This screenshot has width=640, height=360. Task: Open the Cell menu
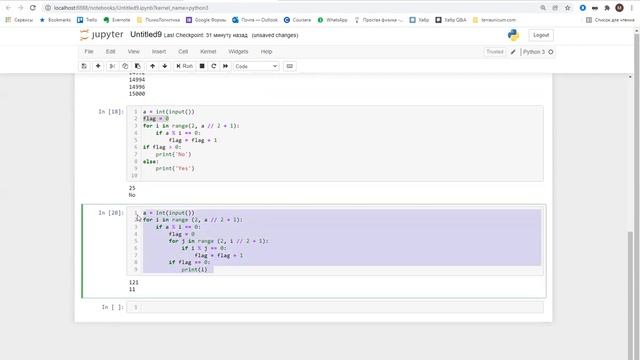pyautogui.click(x=183, y=52)
